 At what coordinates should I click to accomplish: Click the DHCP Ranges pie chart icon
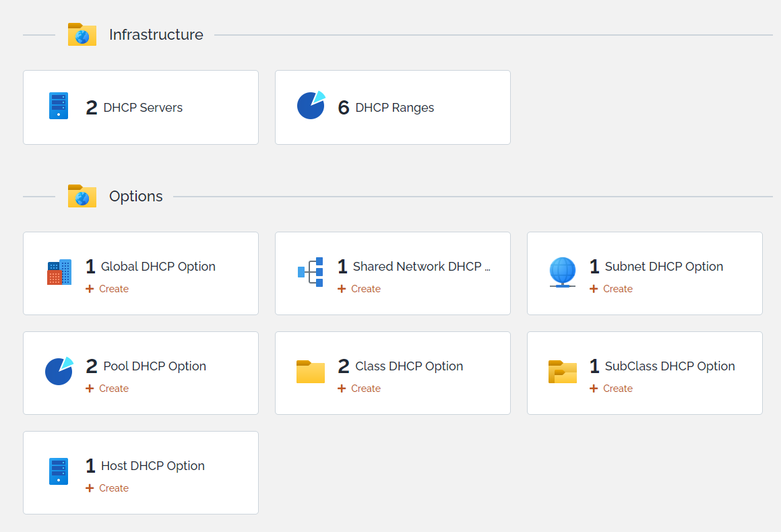point(311,106)
